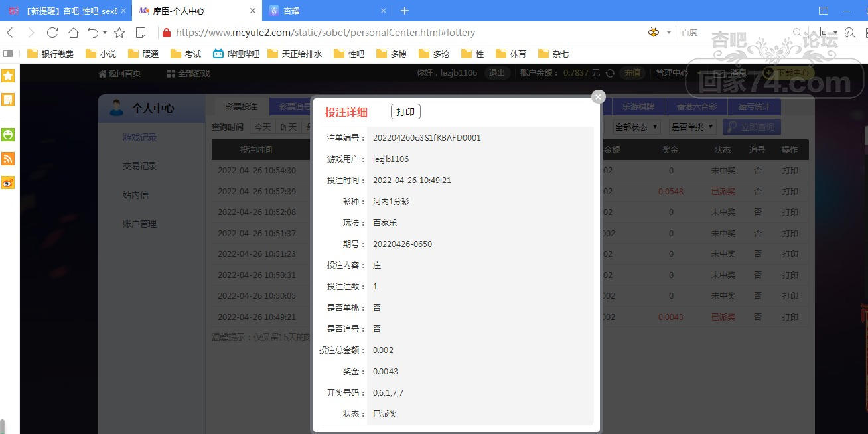Screen dimensions: 868x434
Task: Expand the undo history dropdown arrow
Action: tap(105, 33)
